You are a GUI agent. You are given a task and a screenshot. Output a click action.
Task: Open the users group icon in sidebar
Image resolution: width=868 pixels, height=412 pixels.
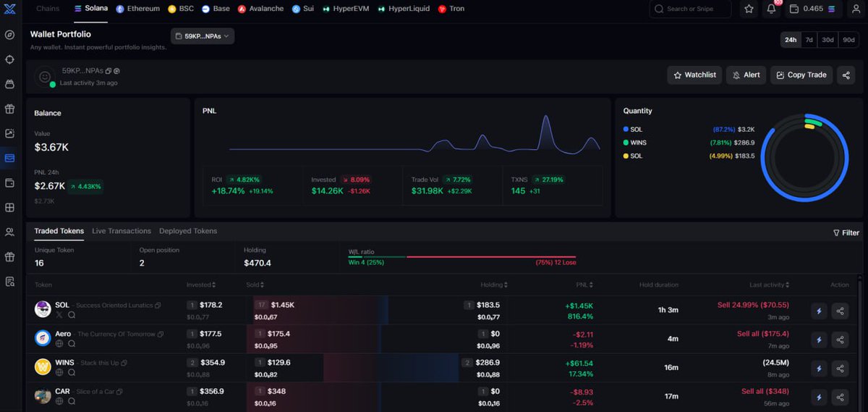(9, 232)
